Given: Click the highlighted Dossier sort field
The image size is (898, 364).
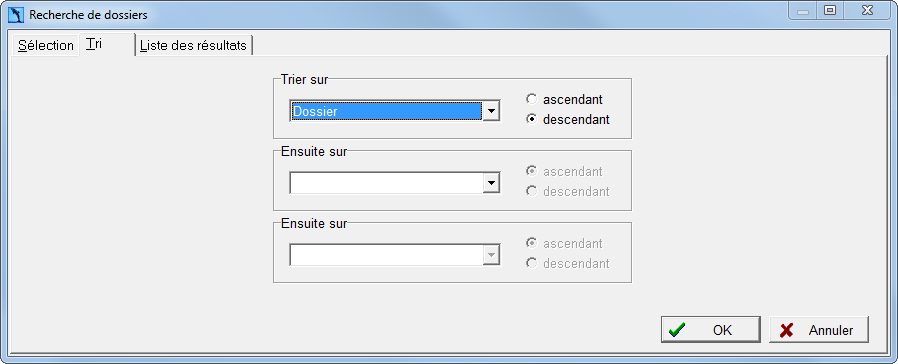Looking at the screenshot, I should click(387, 111).
